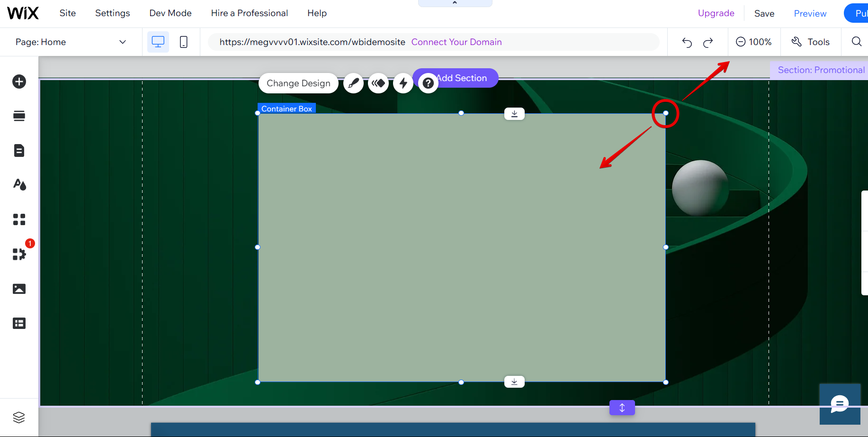868x437 pixels.
Task: Open the Settings menu
Action: 112,13
